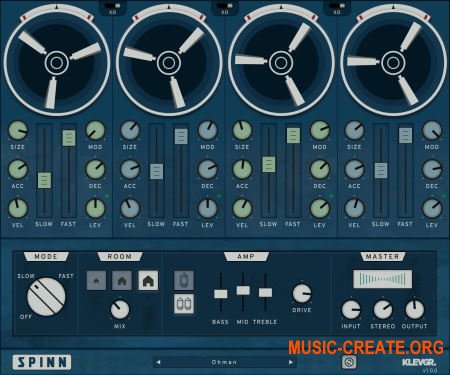Screen dimensions: 450x375
Task: Click the master waveform display
Action: tap(383, 279)
